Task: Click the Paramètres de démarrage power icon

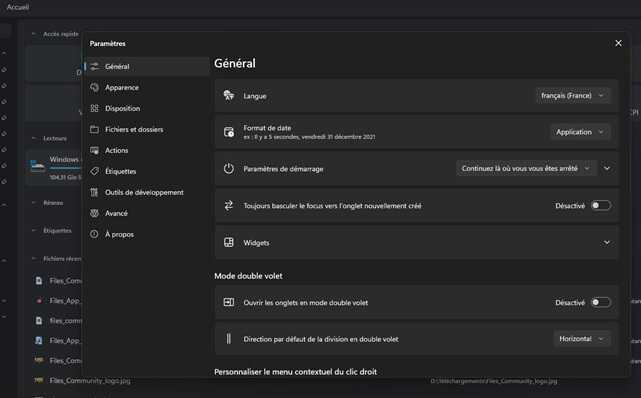Action: [x=229, y=168]
